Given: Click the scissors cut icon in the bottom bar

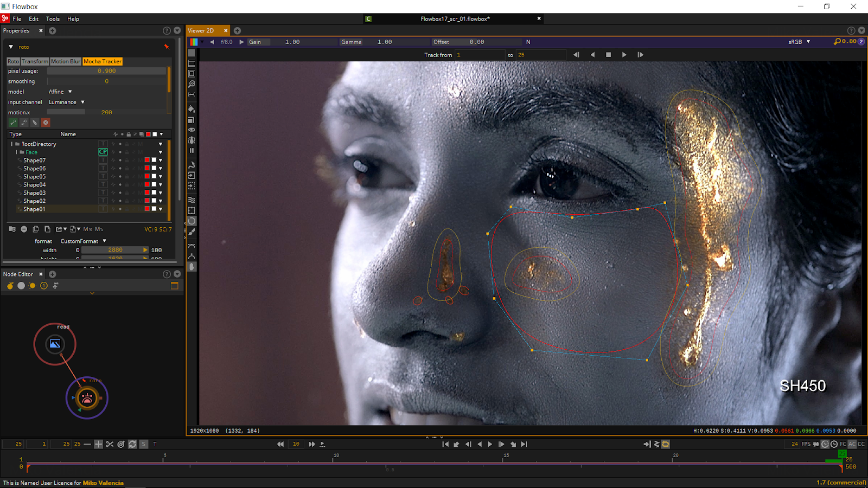Looking at the screenshot, I should [x=110, y=444].
